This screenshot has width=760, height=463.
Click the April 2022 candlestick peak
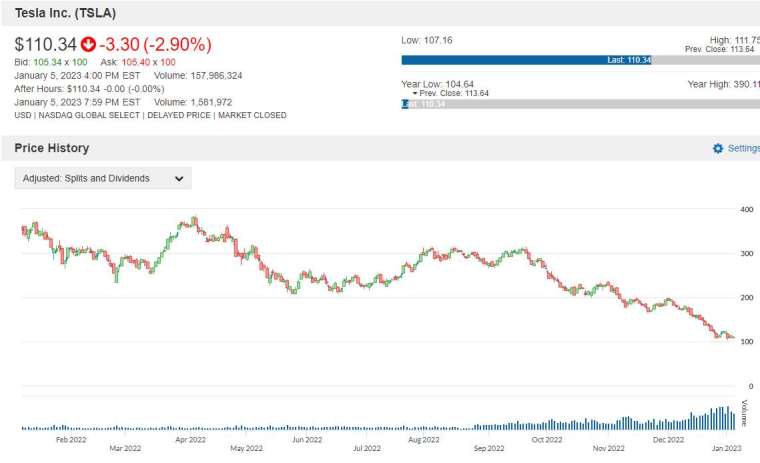[x=195, y=222]
